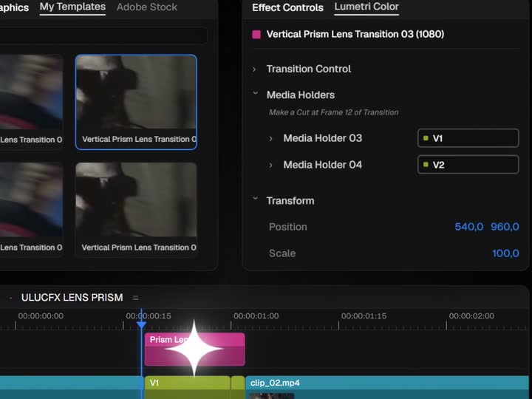Click the pink label square beside the template title

click(x=256, y=34)
